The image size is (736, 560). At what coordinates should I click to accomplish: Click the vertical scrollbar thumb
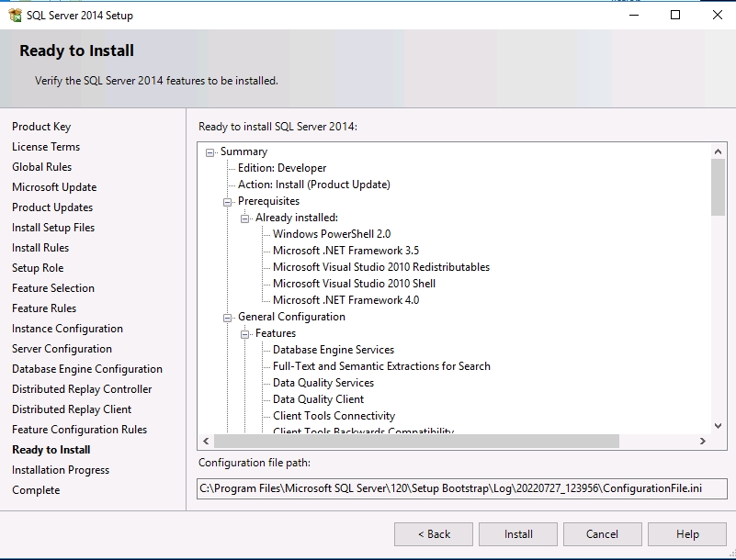click(x=718, y=187)
